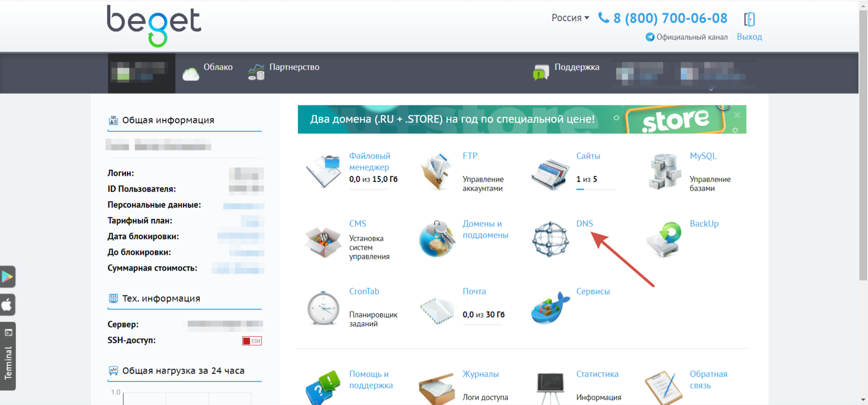Open the CronTab text link
The width and height of the screenshot is (868, 405).
tap(364, 291)
